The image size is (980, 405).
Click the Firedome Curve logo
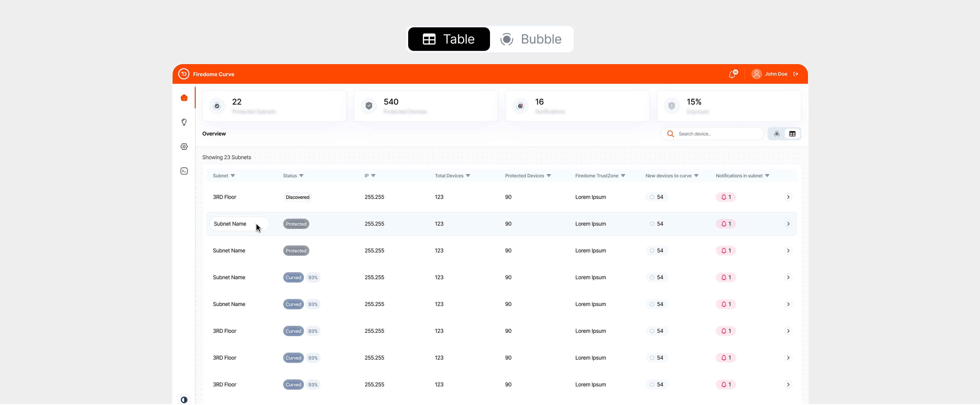pyautogui.click(x=184, y=74)
